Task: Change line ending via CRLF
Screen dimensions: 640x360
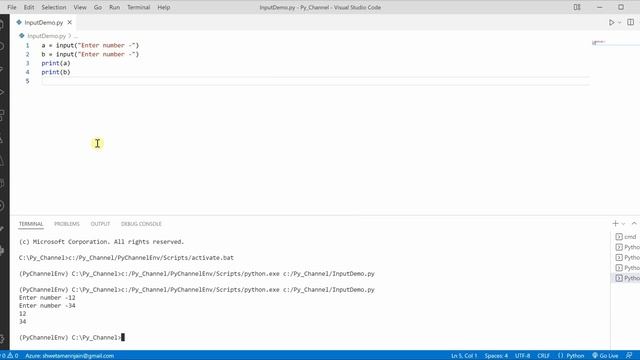Action: (544, 356)
